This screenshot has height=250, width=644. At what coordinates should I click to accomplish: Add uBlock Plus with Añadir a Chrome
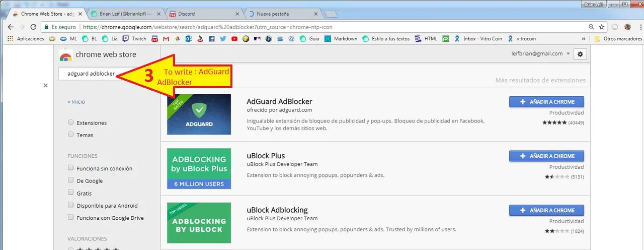546,156
